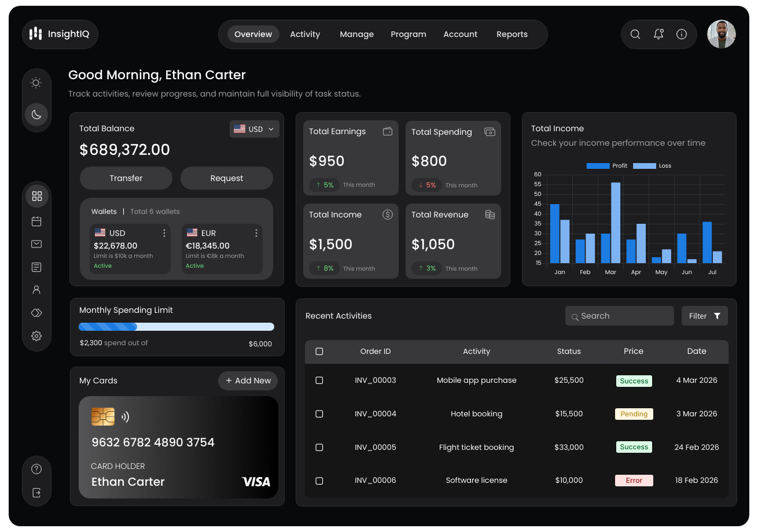Tick the checkbox for Software license row

click(x=319, y=481)
